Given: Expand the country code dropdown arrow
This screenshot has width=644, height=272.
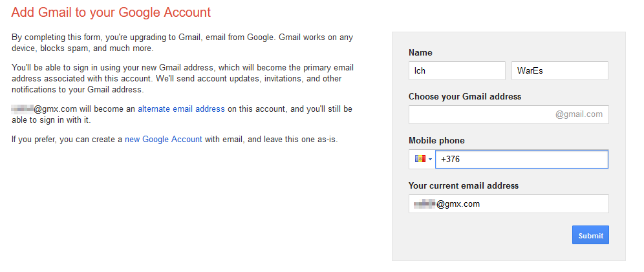Looking at the screenshot, I should pos(431,160).
